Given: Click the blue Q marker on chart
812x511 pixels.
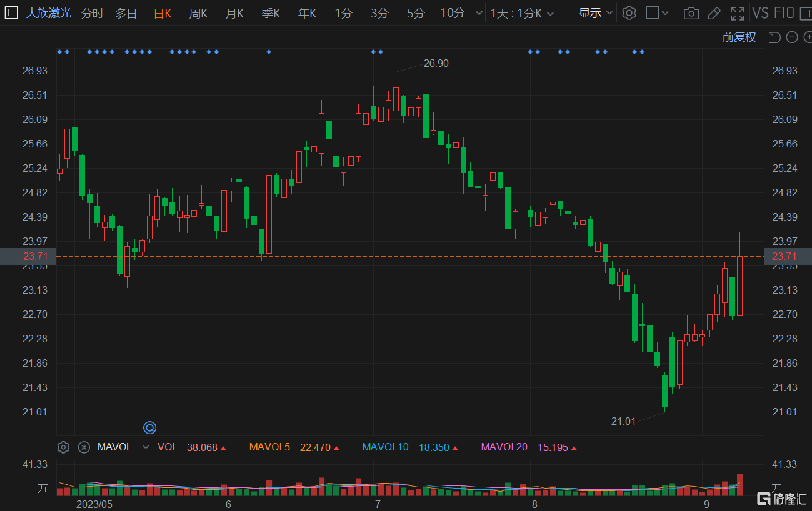Looking at the screenshot, I should tap(149, 427).
